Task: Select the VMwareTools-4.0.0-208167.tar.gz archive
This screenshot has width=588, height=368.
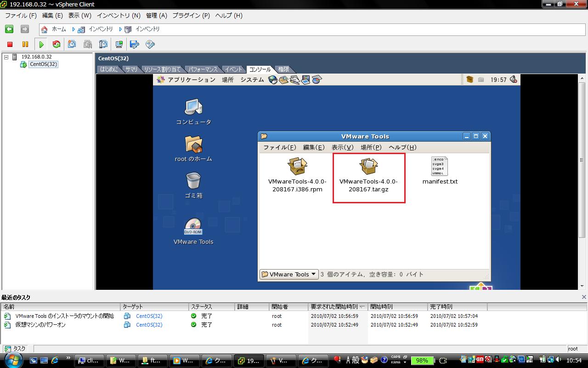Action: pyautogui.click(x=368, y=175)
